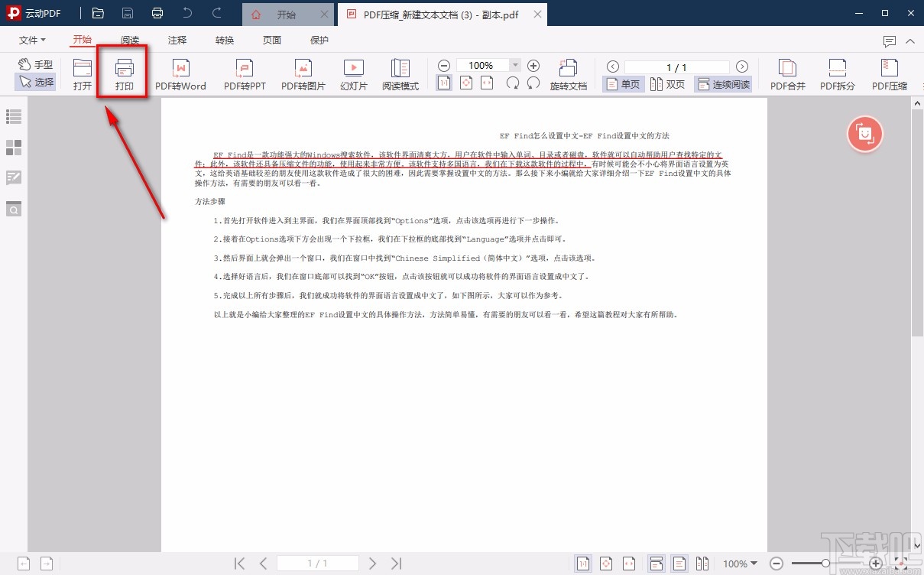The image size is (924, 575).
Task: Open a PDF with the 打开 tool
Action: tap(82, 74)
